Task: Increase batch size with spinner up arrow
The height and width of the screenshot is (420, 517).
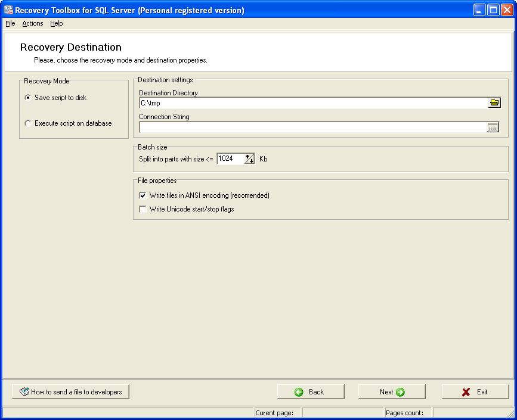Action: click(247, 157)
